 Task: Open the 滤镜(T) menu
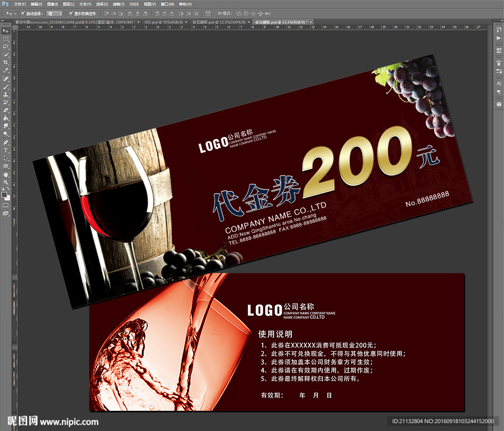click(x=119, y=4)
